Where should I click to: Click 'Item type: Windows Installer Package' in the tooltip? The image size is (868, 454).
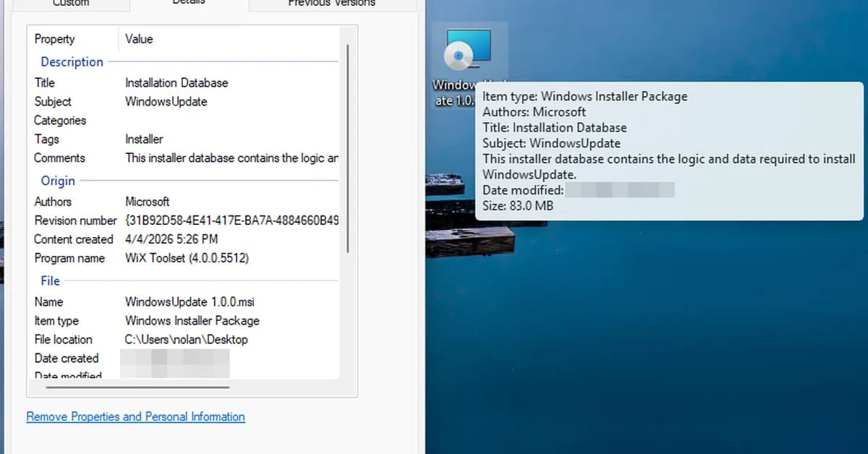click(x=585, y=96)
